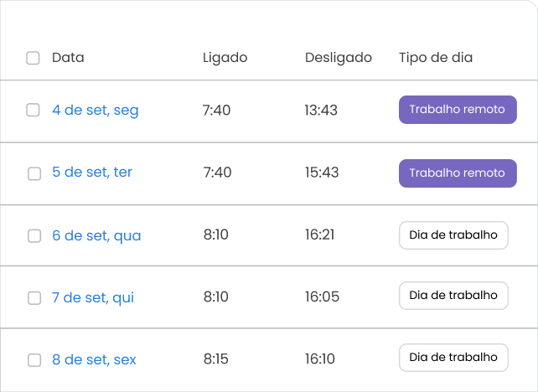
Task: Select Dia de trabalho tag on 7 de set row
Action: point(453,295)
